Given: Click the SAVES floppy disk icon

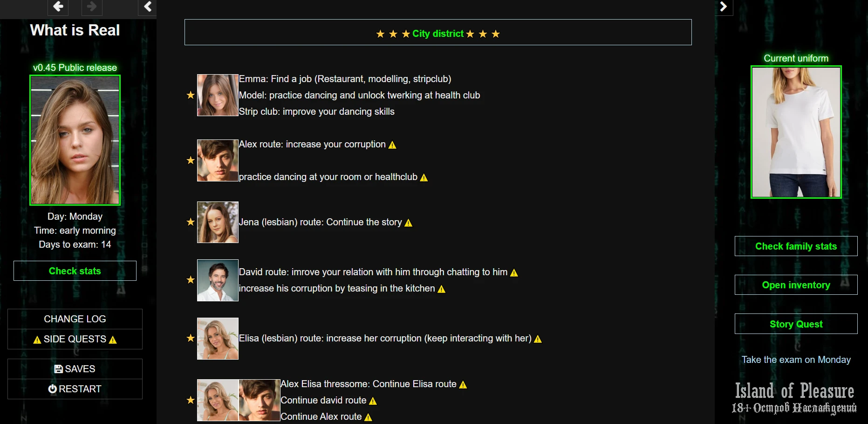Looking at the screenshot, I should (x=59, y=369).
